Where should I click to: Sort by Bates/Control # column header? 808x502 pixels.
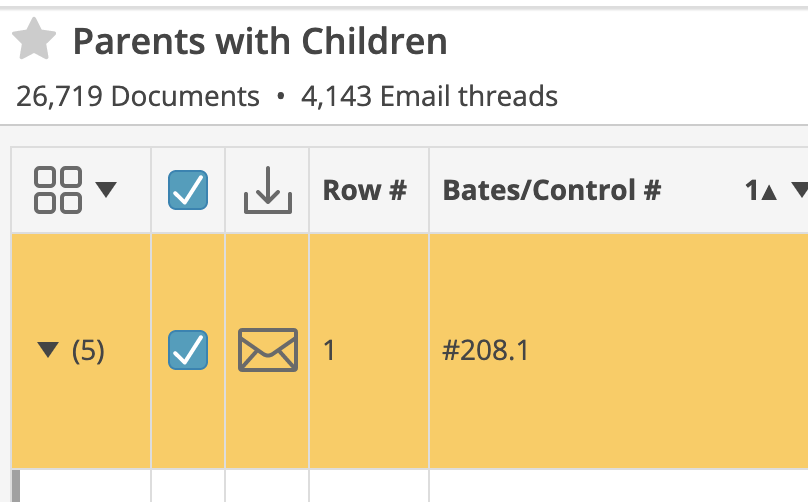(552, 190)
